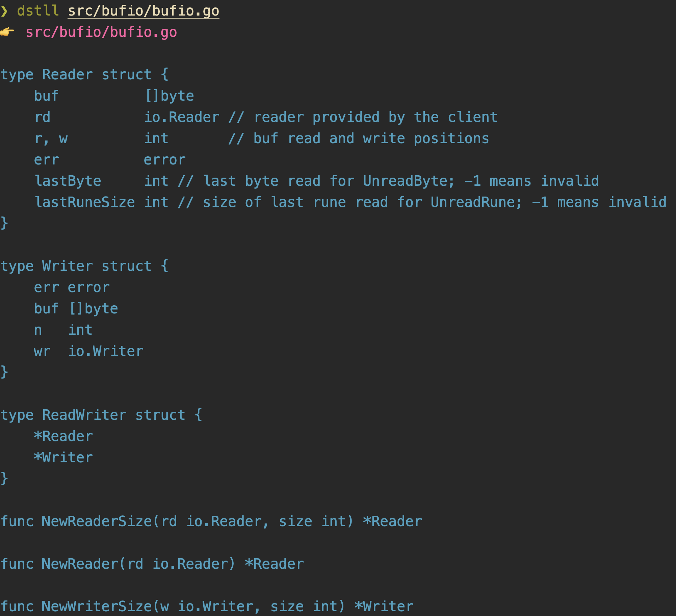Click the io.Reader type on rd line

(182, 117)
